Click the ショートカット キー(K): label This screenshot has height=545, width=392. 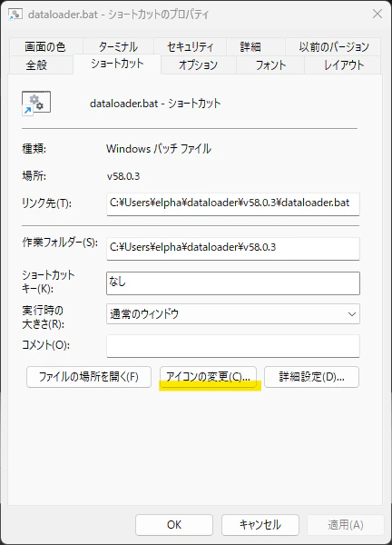click(48, 282)
